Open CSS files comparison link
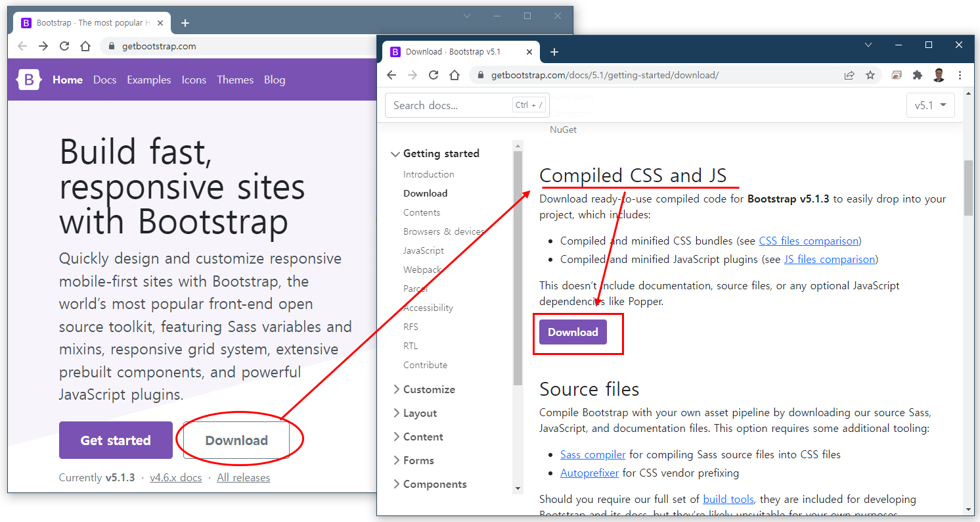980x522 pixels. click(x=809, y=241)
